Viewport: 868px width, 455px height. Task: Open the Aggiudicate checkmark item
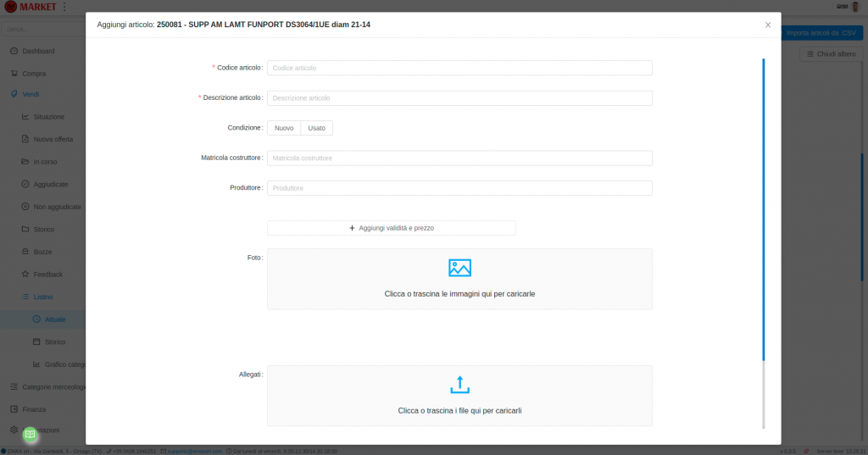click(x=25, y=184)
